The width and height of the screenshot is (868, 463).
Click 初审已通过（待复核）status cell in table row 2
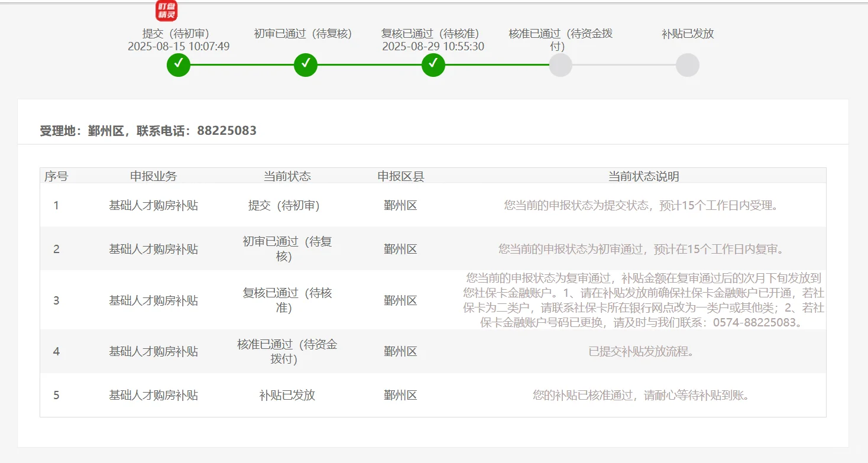[287, 249]
